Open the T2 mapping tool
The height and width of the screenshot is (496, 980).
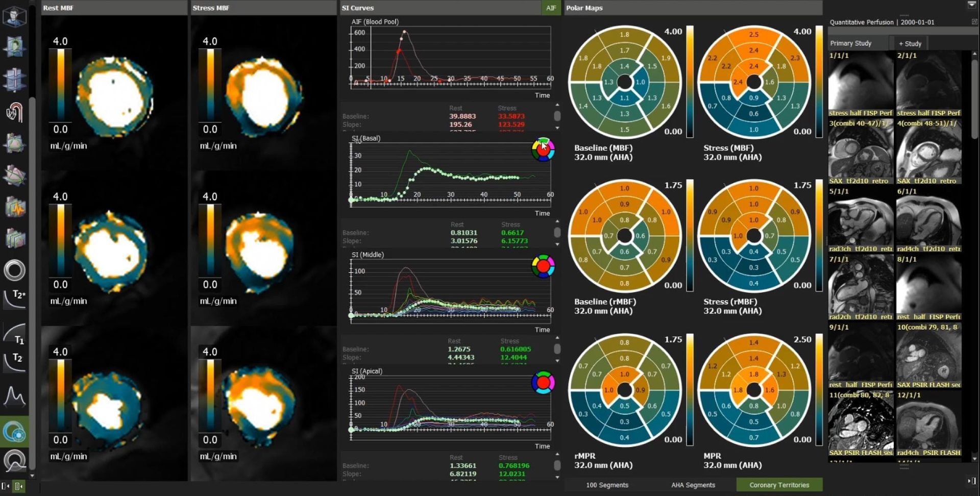15,360
